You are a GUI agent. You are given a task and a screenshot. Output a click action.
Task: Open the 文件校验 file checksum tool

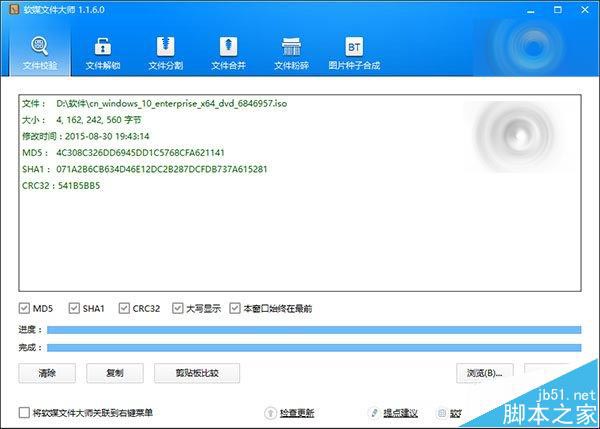tap(40, 53)
